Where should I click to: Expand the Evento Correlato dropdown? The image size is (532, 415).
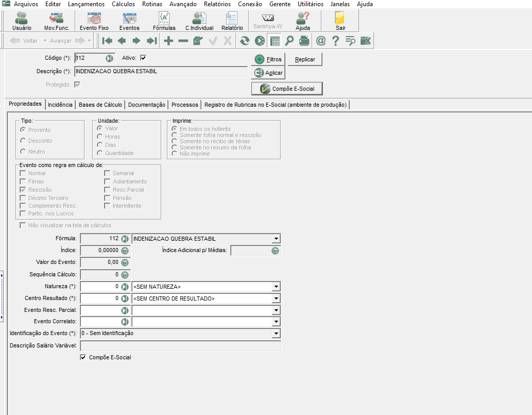click(x=276, y=322)
